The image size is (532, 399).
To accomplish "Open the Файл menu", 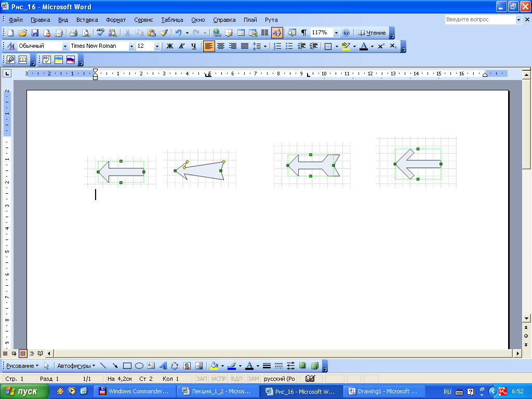I will [16, 20].
